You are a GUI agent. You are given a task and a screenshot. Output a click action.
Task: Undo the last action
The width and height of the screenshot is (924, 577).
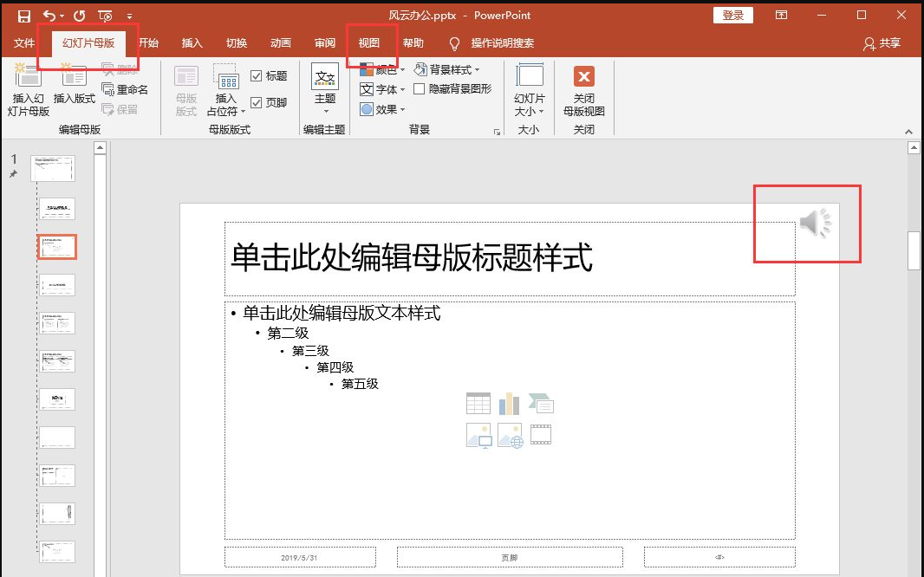[x=49, y=16]
